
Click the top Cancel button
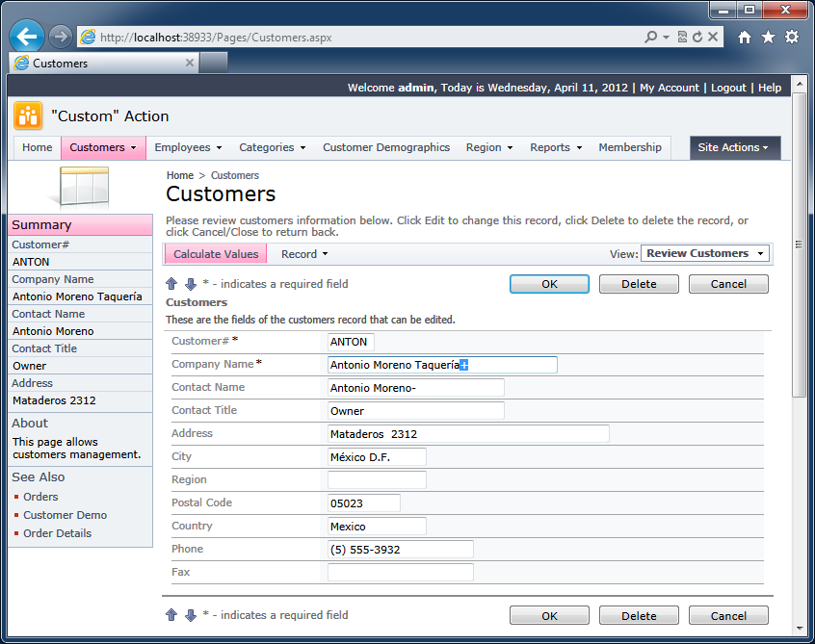(x=728, y=284)
